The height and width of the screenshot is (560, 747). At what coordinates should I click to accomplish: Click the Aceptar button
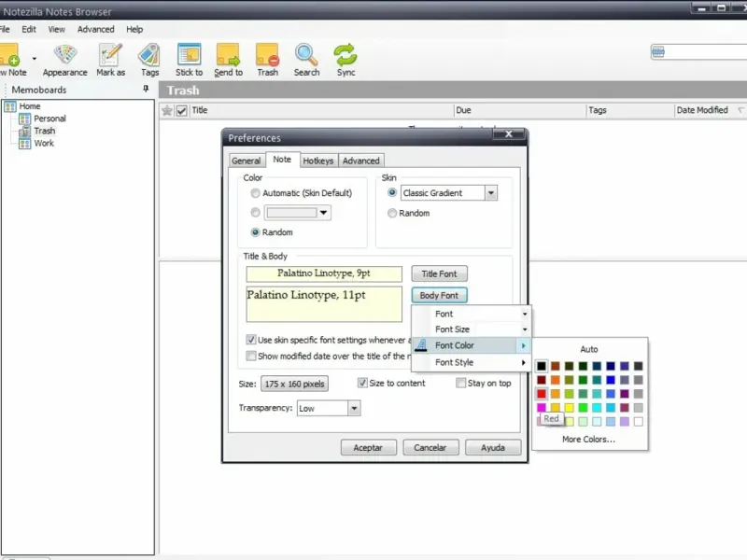(368, 448)
